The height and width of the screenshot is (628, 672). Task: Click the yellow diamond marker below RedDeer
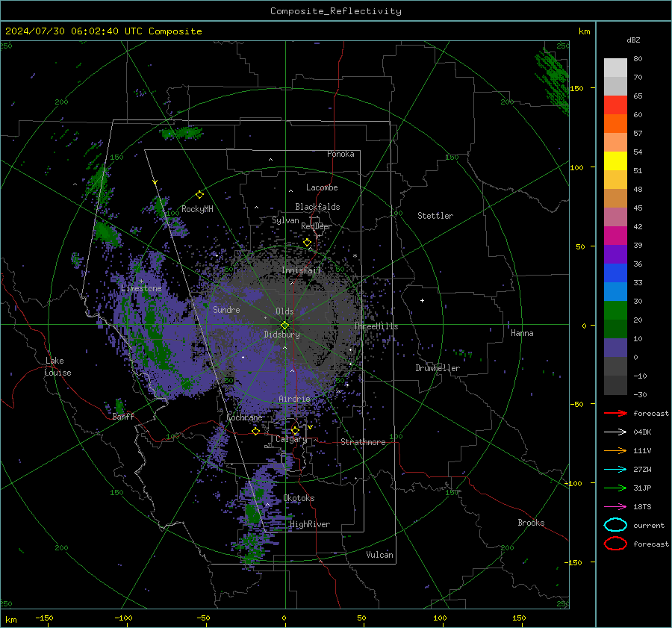pyautogui.click(x=307, y=243)
